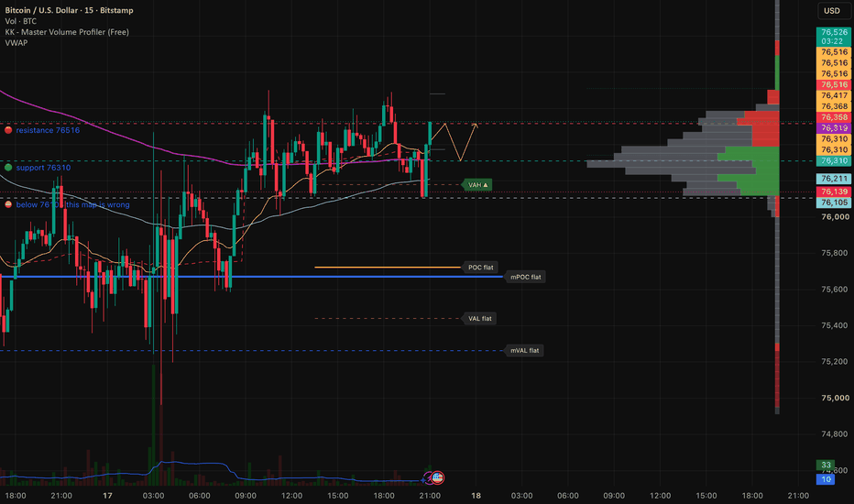This screenshot has height=504, width=854.
Task: Click the purple lightning event marker icon
Action: (427, 478)
